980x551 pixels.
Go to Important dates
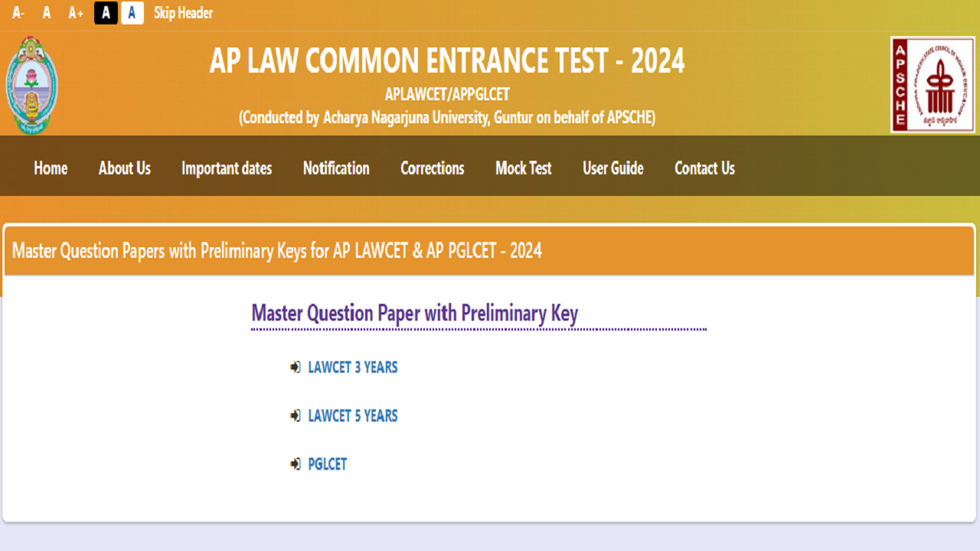[227, 168]
